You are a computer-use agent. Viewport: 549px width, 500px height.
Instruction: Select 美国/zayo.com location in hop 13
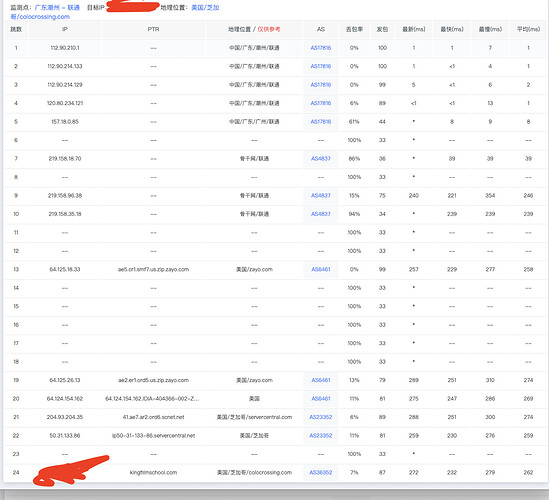click(x=254, y=269)
